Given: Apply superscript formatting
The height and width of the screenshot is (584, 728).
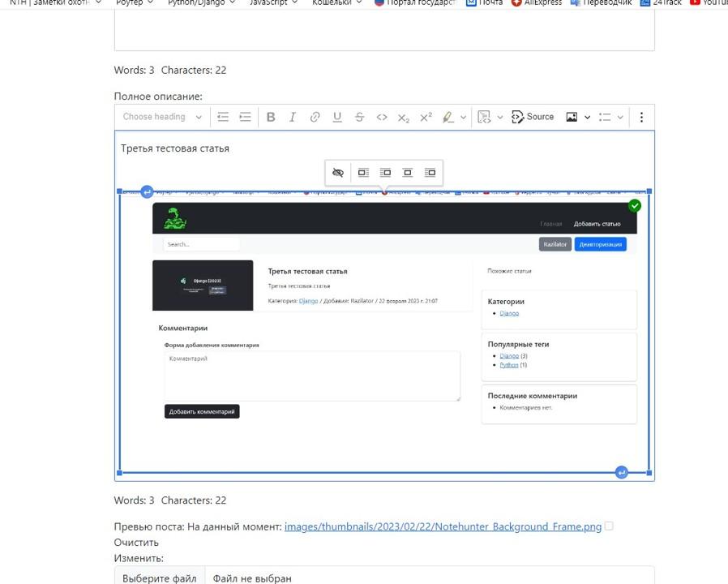Looking at the screenshot, I should [426, 117].
